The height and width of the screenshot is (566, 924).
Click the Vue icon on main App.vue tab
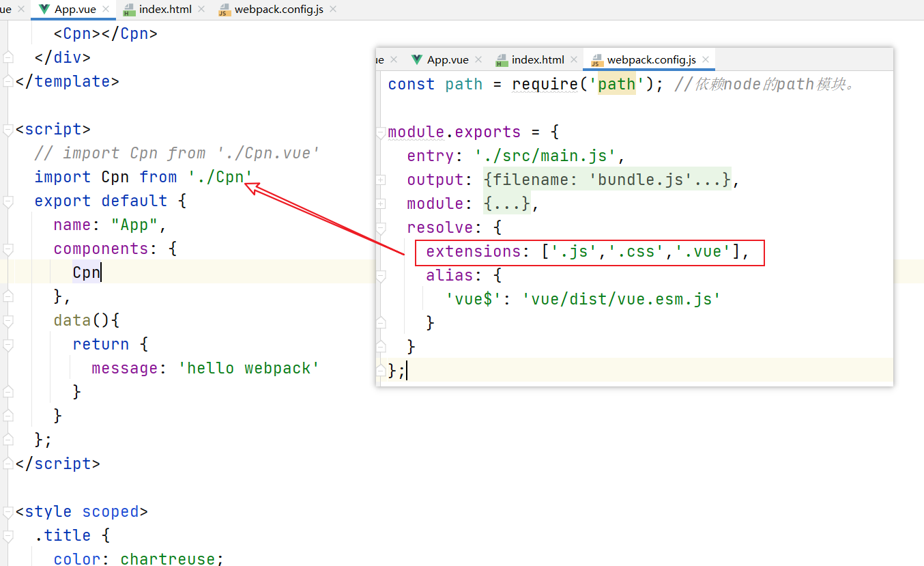[44, 10]
